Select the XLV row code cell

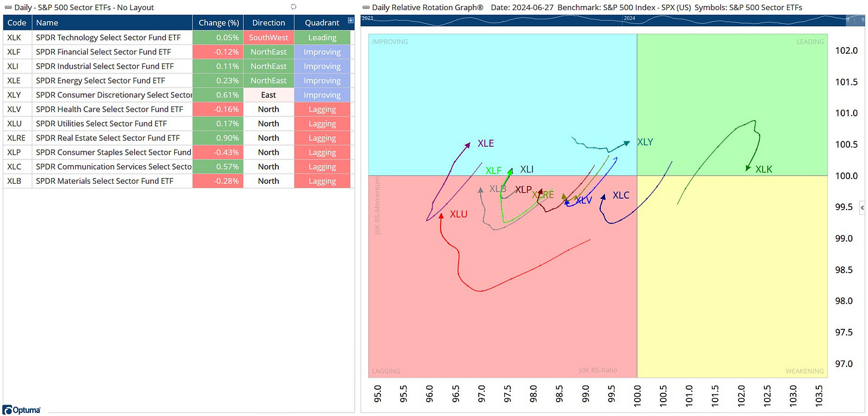pyautogui.click(x=17, y=109)
